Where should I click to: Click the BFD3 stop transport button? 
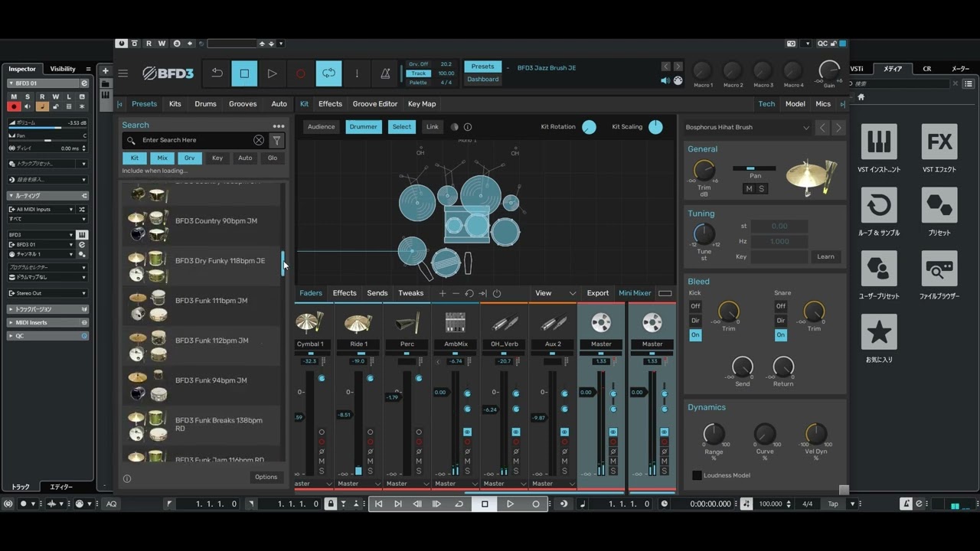245,73
